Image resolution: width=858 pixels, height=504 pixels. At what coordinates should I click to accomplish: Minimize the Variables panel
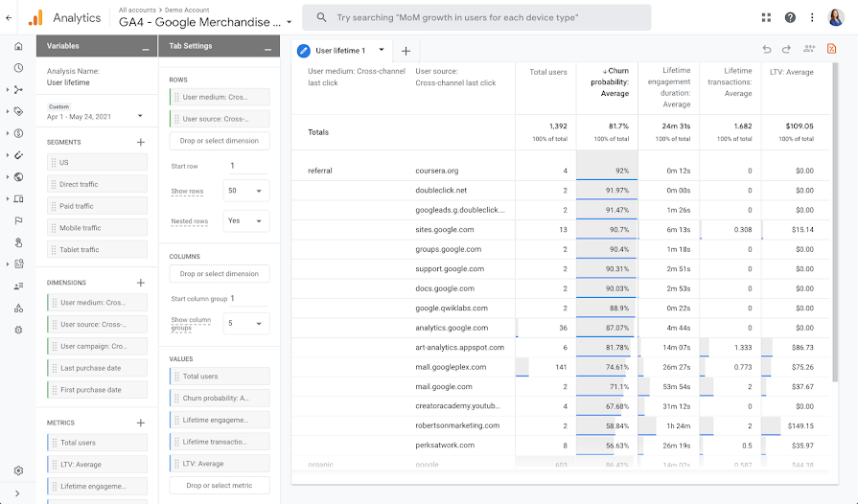pyautogui.click(x=146, y=49)
